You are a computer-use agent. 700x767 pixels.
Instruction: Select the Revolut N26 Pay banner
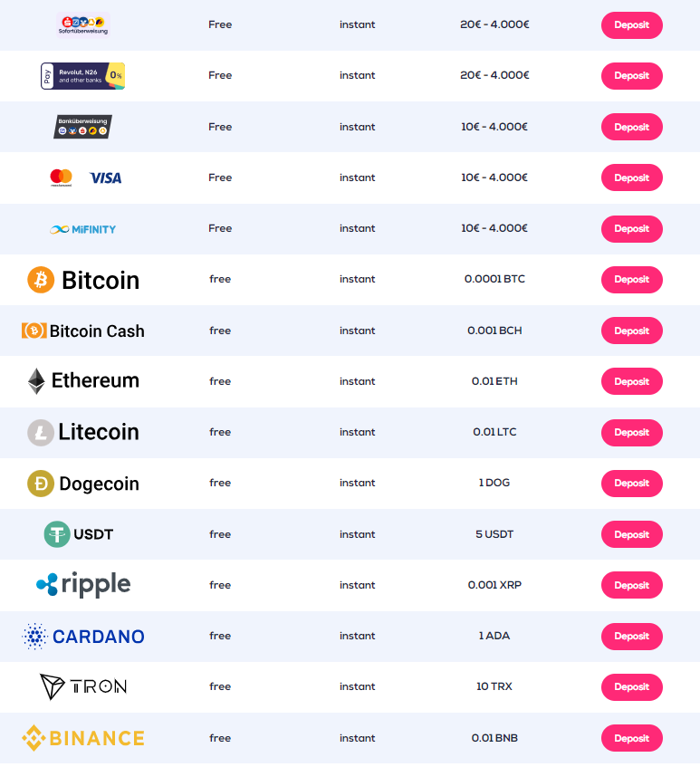coord(82,76)
